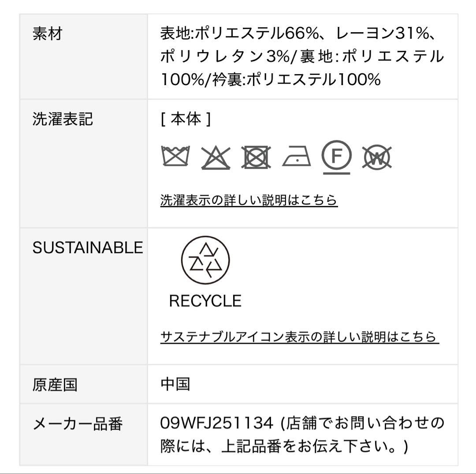Click the crossed-out W wet-clean symbol
Image resolution: width=476 pixels, height=474 pixels.
tap(377, 157)
